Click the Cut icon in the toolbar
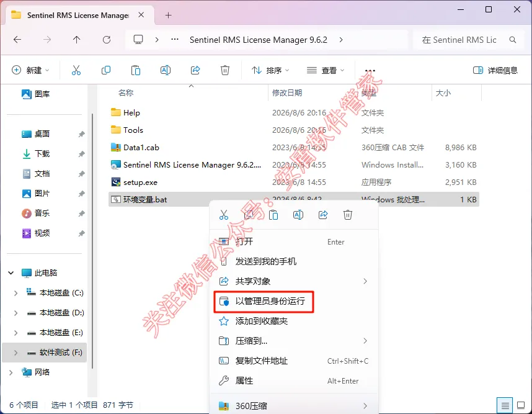Image resolution: width=532 pixels, height=414 pixels. (x=76, y=70)
